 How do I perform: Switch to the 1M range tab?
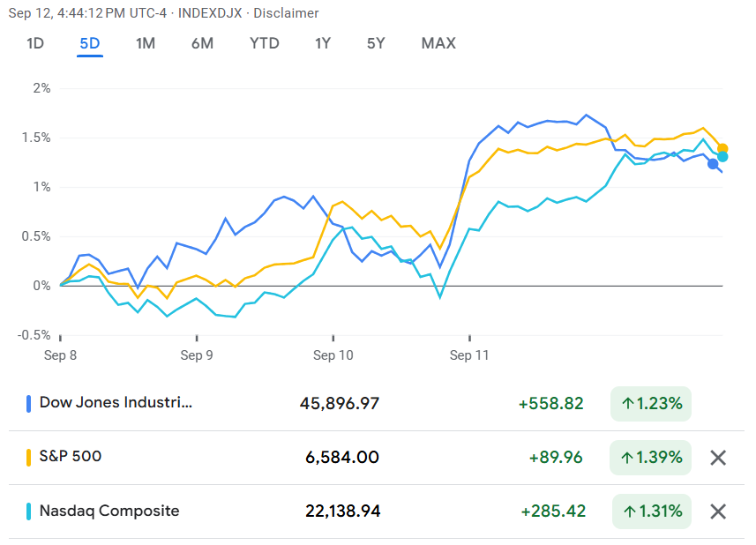tap(146, 43)
